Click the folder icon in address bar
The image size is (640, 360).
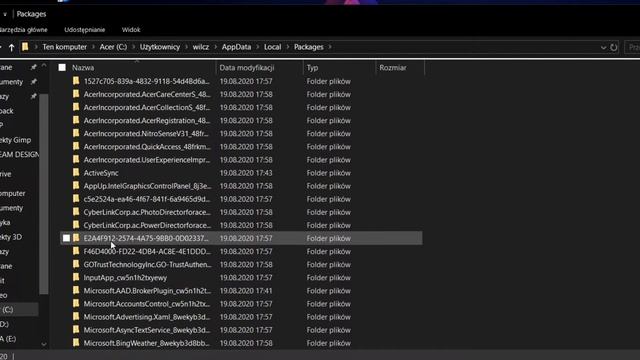tap(25, 47)
